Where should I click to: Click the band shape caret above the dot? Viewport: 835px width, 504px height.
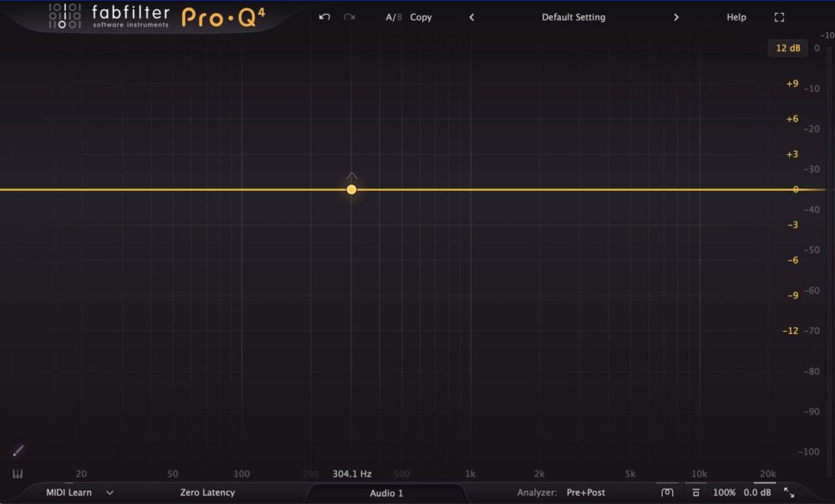click(x=351, y=176)
